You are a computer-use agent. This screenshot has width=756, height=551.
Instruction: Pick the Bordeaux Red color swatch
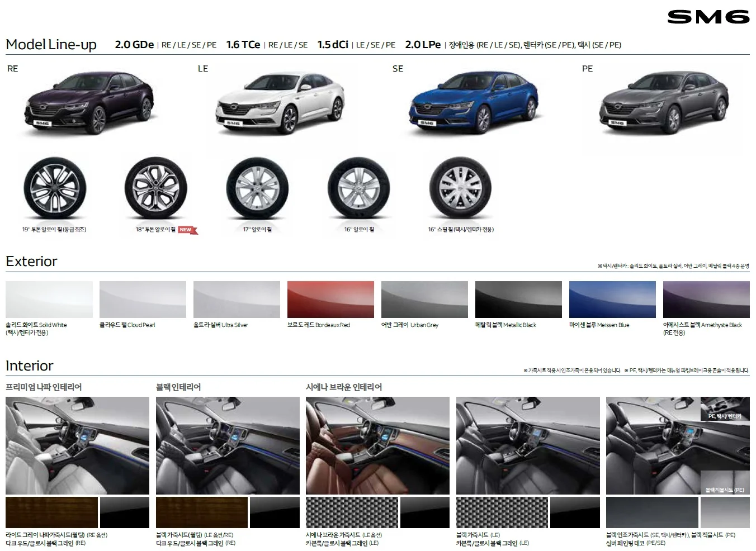[x=330, y=300]
